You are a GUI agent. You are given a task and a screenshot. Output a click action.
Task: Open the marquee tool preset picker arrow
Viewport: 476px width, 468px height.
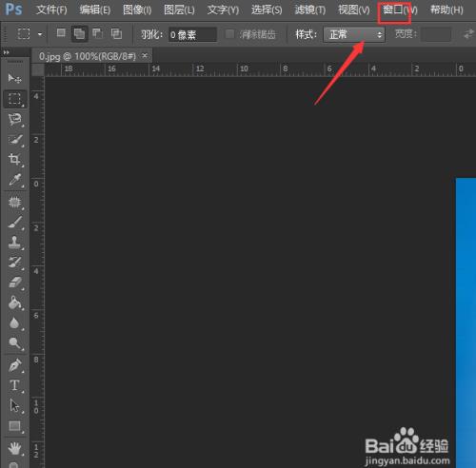(40, 34)
